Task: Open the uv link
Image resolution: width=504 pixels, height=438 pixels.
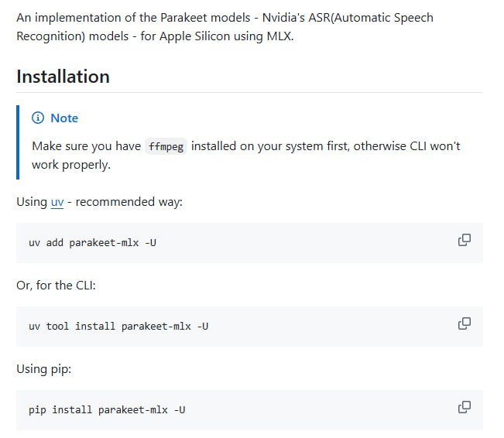Action: pyautogui.click(x=57, y=202)
